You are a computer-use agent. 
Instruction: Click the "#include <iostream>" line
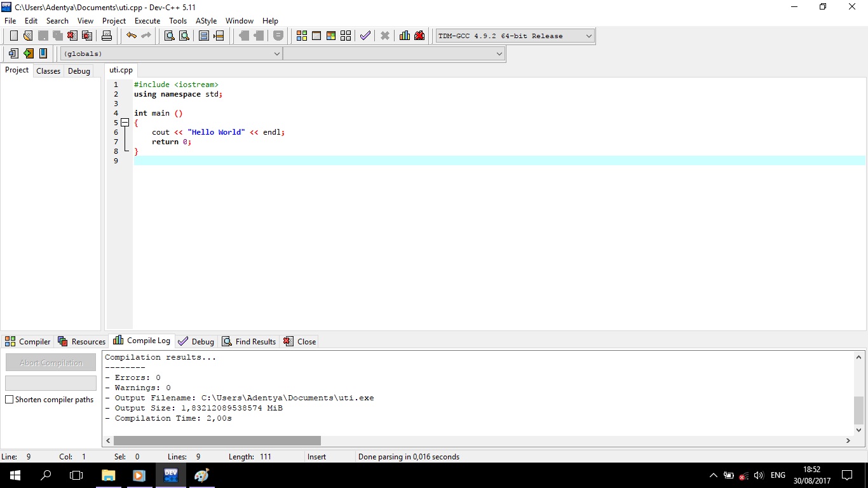[176, 85]
